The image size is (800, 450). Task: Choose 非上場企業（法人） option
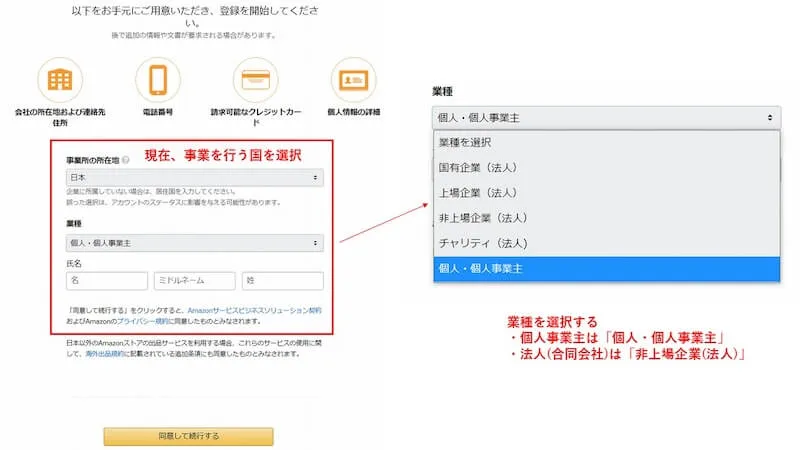[x=606, y=217]
